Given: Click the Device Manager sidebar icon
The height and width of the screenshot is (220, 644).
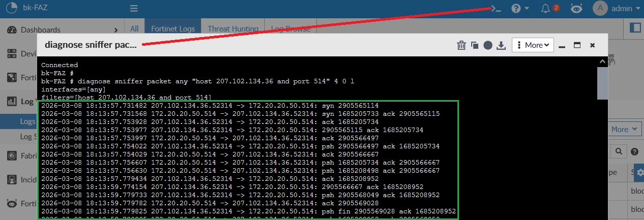Looking at the screenshot, I should [12, 54].
